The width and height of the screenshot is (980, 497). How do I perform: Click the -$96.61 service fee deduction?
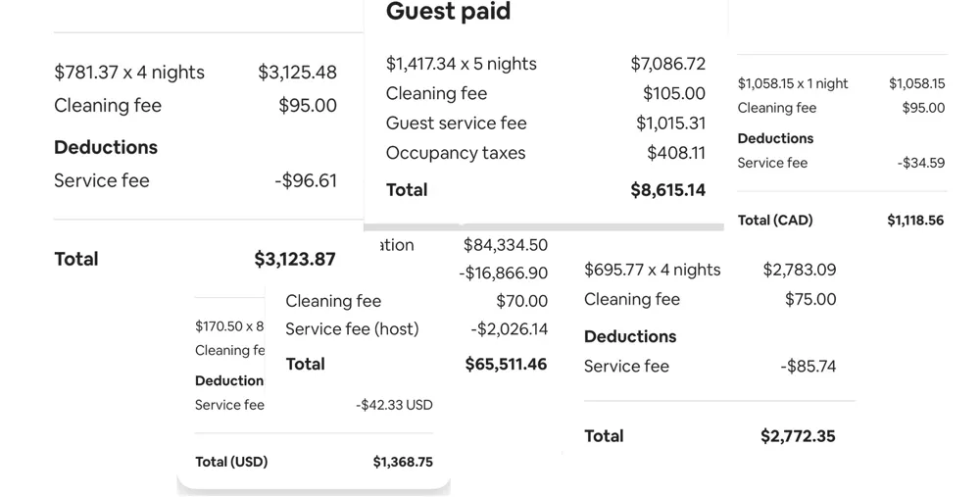click(306, 180)
